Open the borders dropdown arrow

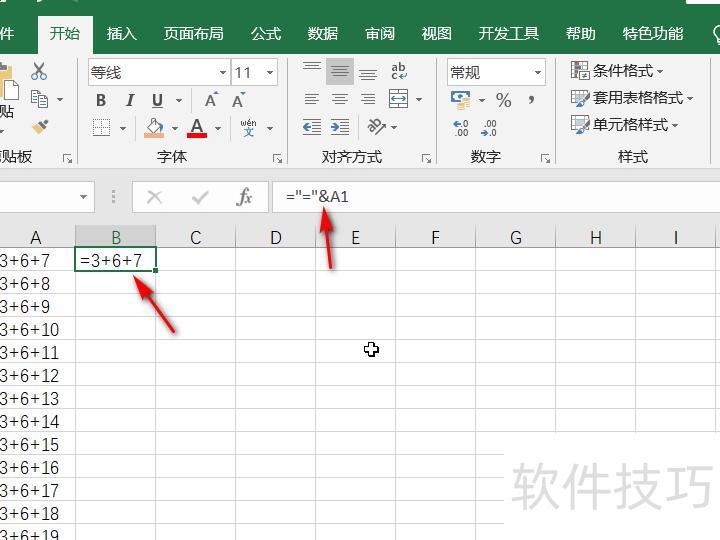pos(123,128)
